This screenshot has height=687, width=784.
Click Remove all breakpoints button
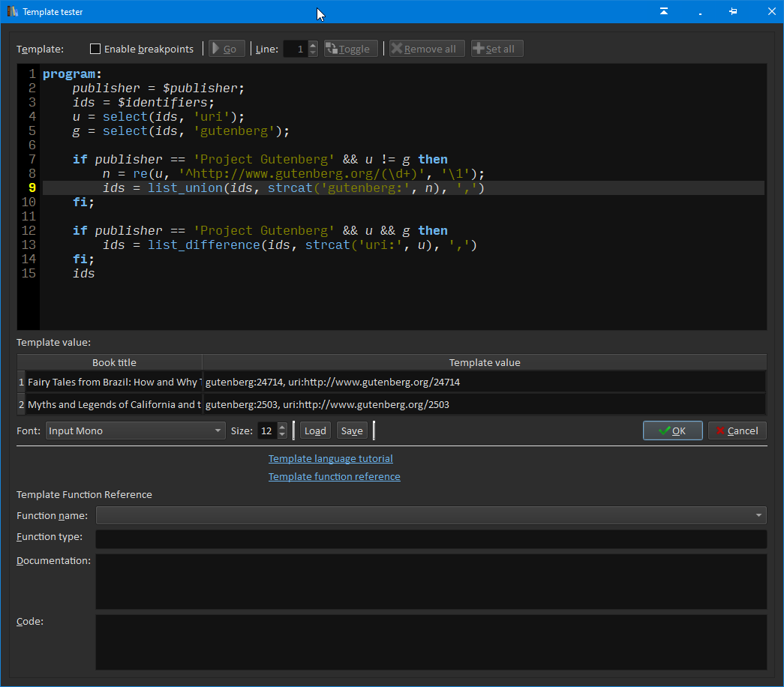pyautogui.click(x=425, y=49)
